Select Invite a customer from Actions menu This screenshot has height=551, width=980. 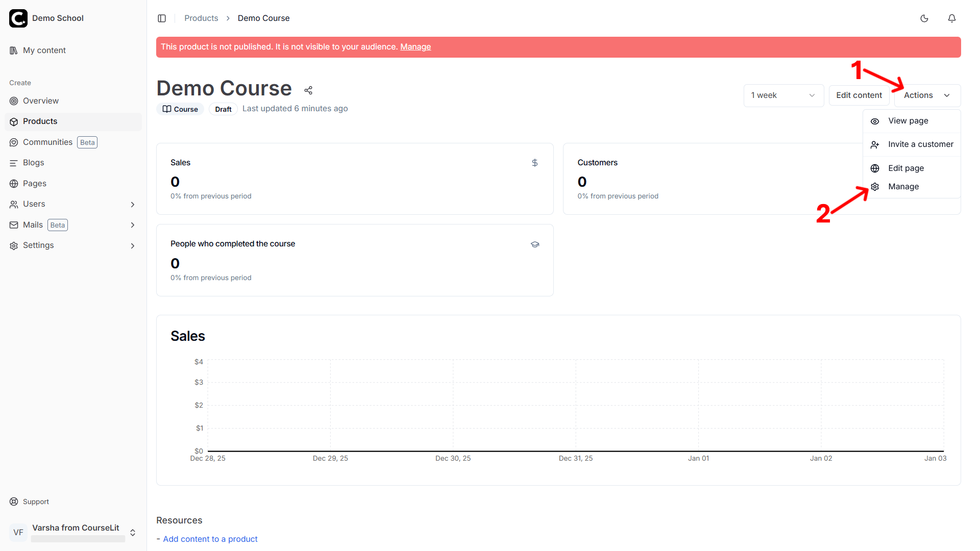[x=920, y=144]
